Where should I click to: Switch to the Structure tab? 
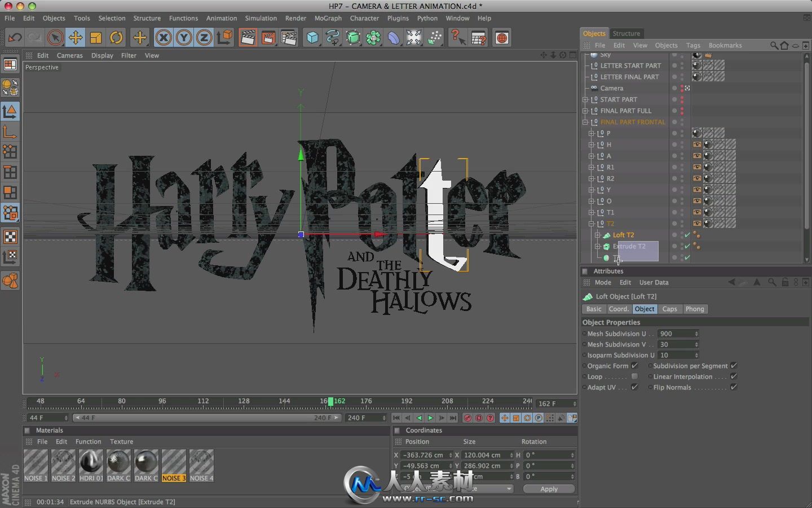626,33
